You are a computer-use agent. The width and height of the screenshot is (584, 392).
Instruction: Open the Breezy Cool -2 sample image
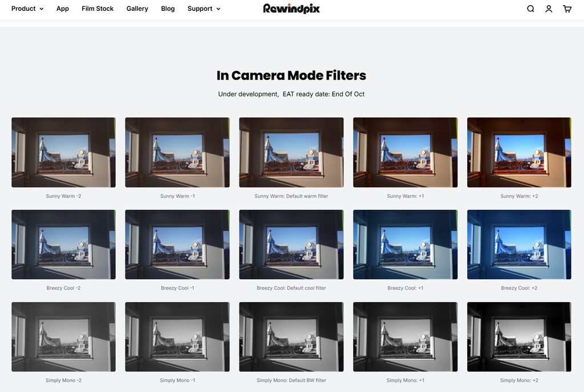64,244
